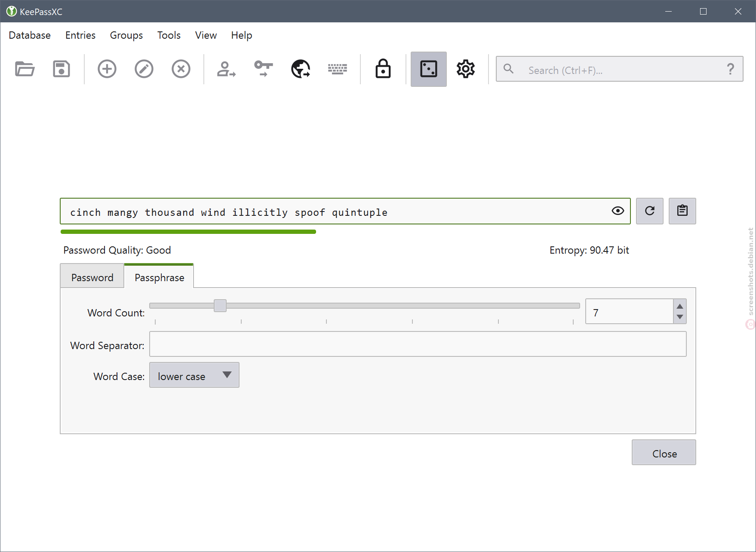Screen dimensions: 756x552
Task: Open the Database menu
Action: click(30, 35)
